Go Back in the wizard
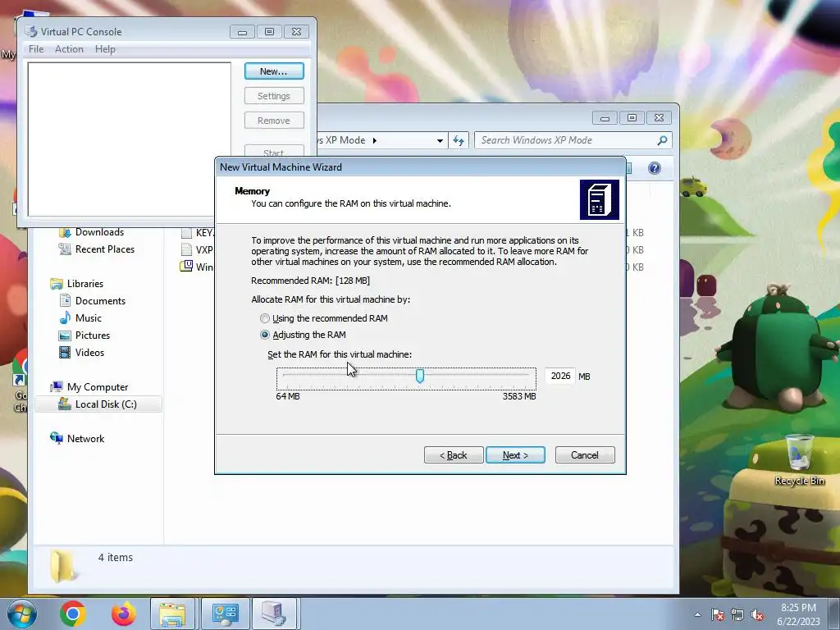Image resolution: width=840 pixels, height=630 pixels. point(454,454)
